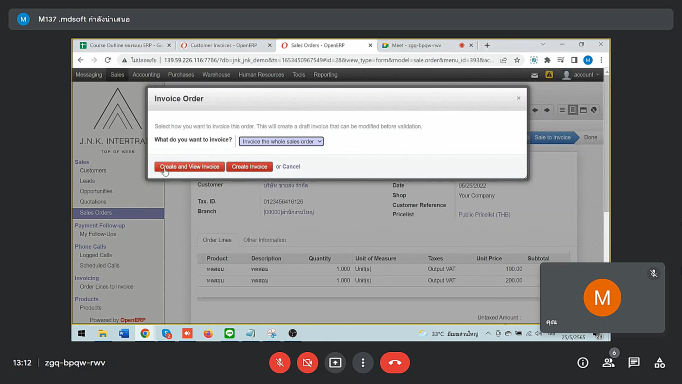Viewport: 682px width, 384px height.
Task: Select Customers in Sales sidebar
Action: point(93,170)
